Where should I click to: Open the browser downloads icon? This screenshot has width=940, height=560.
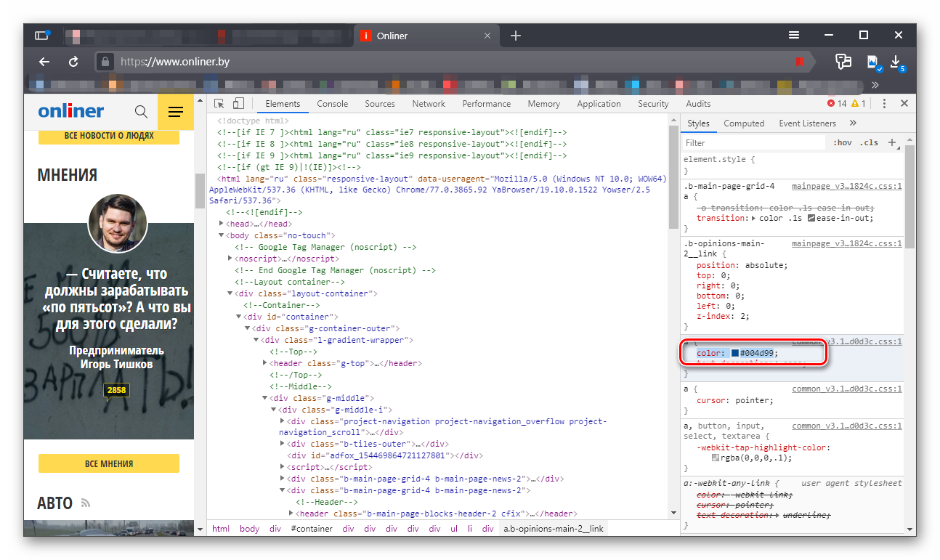tap(896, 62)
